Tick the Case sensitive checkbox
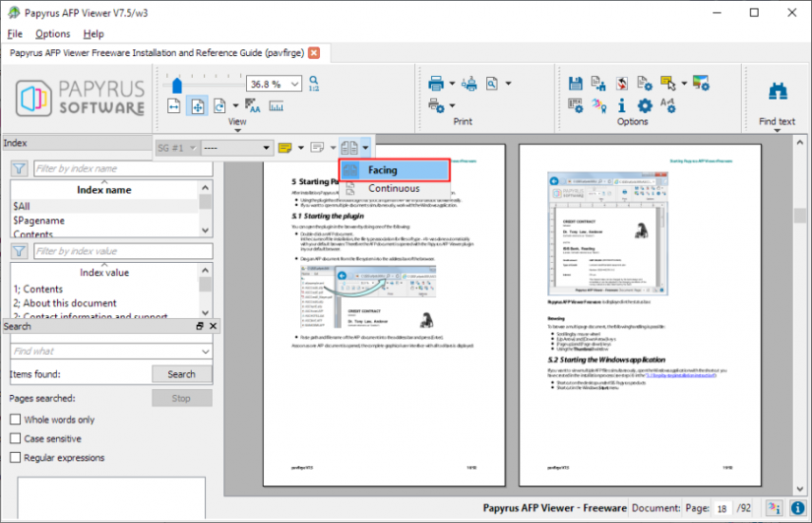Screen dimensions: 812x523 pyautogui.click(x=16, y=438)
